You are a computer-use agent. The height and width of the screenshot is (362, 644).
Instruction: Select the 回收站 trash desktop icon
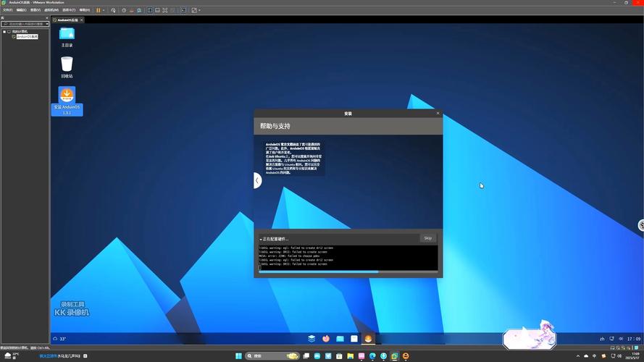[x=67, y=67]
